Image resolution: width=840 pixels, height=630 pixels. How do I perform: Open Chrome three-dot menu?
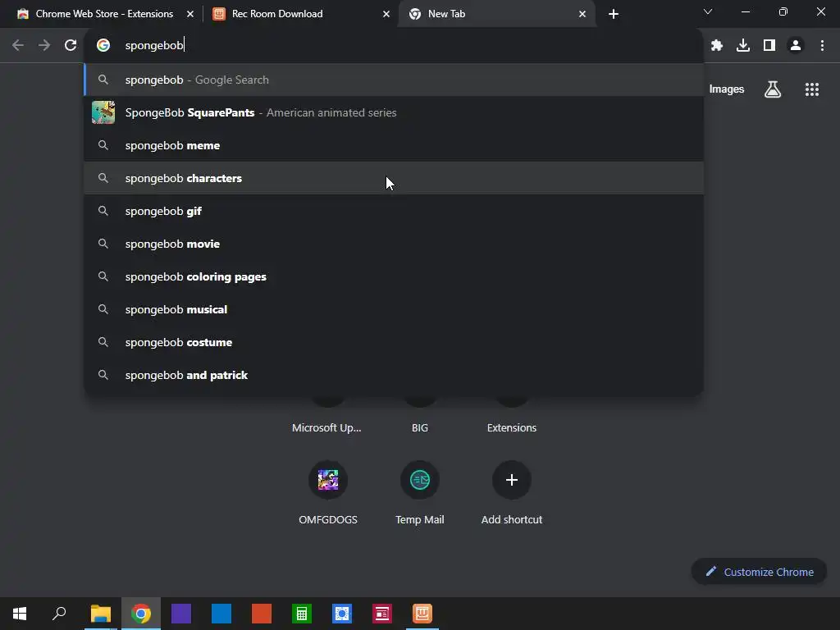pos(822,46)
